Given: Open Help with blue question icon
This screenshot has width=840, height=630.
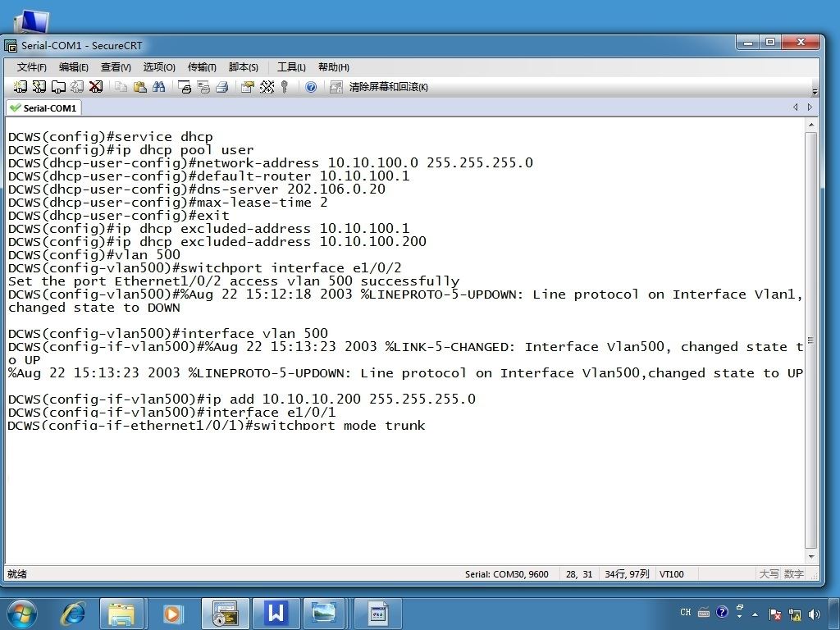Looking at the screenshot, I should (x=311, y=87).
